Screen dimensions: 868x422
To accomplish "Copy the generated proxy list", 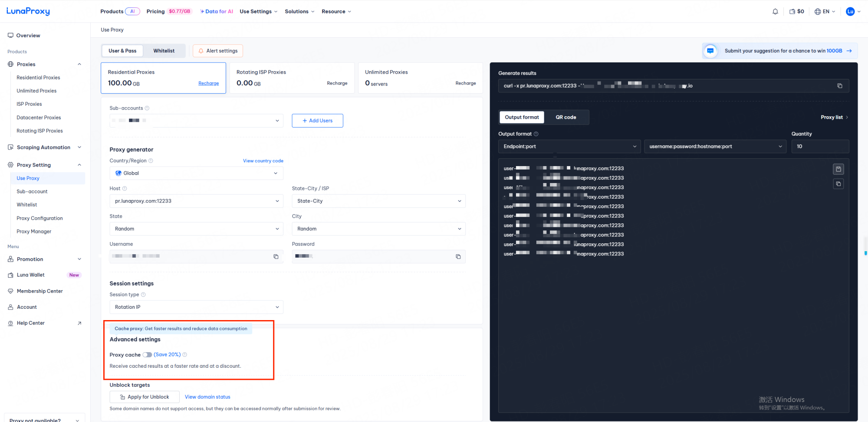I will click(838, 184).
